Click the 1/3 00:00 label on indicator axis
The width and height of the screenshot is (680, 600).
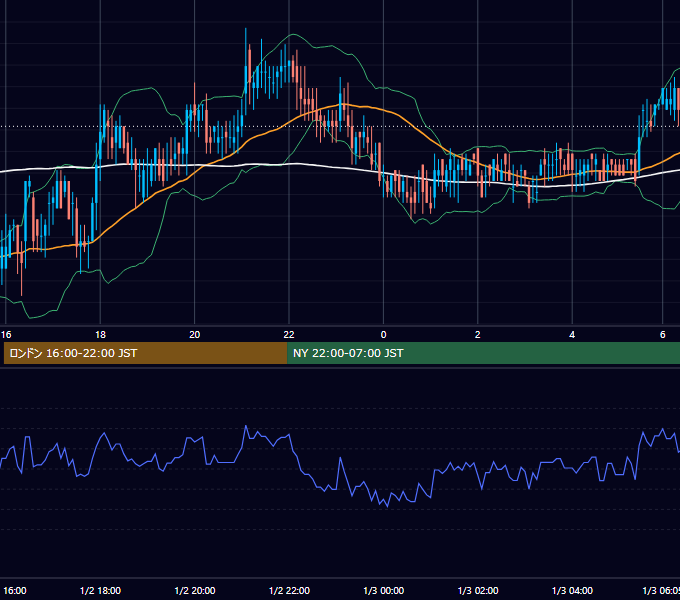coord(383,590)
